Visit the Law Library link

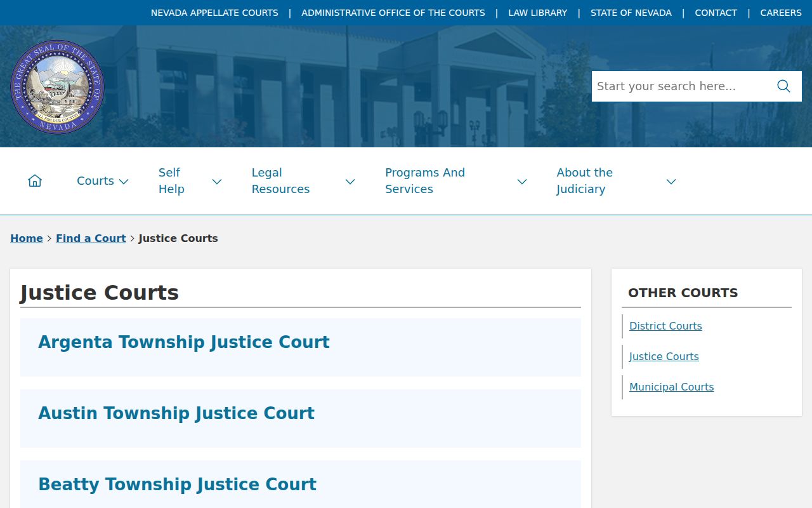tap(538, 13)
